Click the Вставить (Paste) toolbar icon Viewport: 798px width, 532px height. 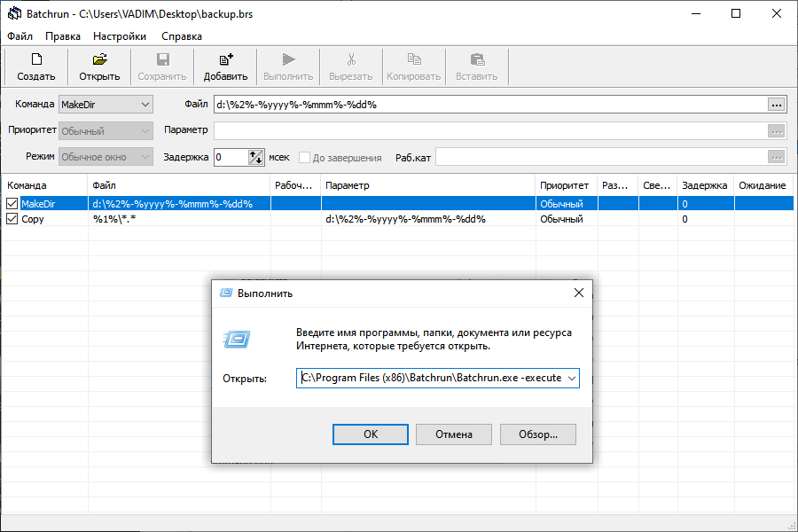click(477, 59)
